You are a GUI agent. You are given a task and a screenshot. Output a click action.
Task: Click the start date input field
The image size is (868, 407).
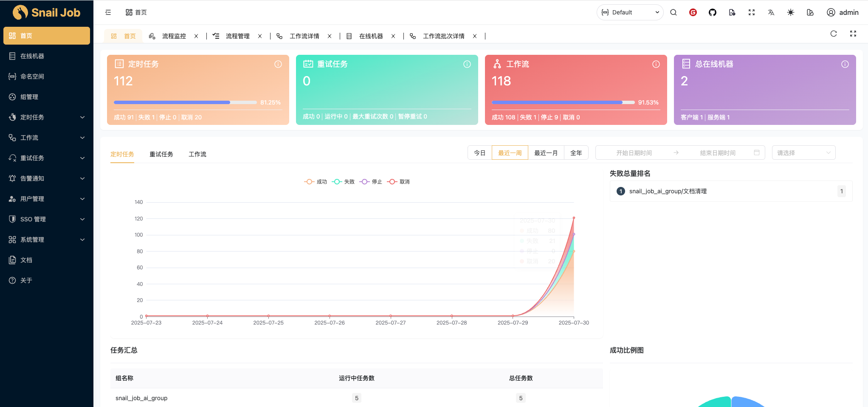[x=634, y=153]
